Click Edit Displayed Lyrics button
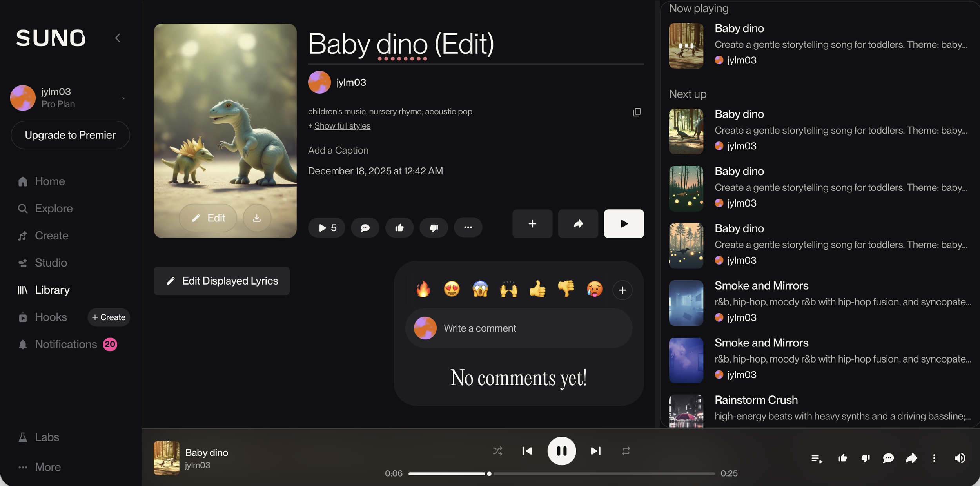Image resolution: width=980 pixels, height=486 pixels. click(222, 281)
